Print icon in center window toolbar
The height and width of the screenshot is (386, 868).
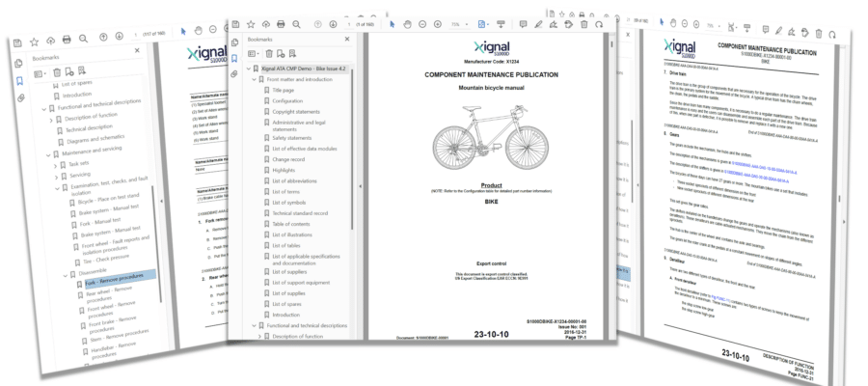(281, 24)
